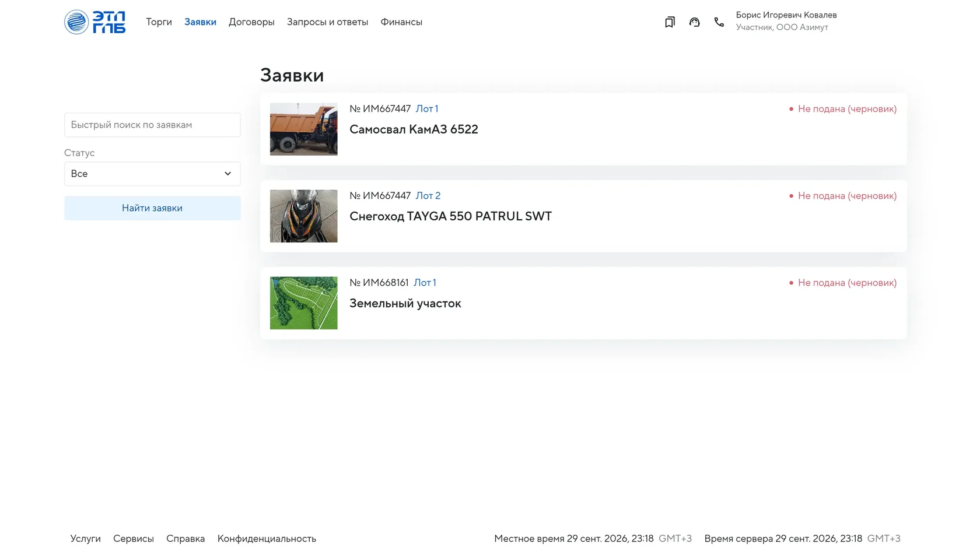Open Лот 1 link for Самосвал КамАЗ
The width and height of the screenshot is (980, 551).
tap(427, 109)
